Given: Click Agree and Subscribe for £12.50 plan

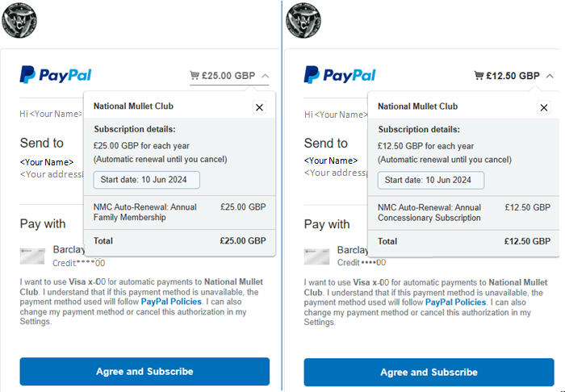Looking at the screenshot, I should 429,372.
